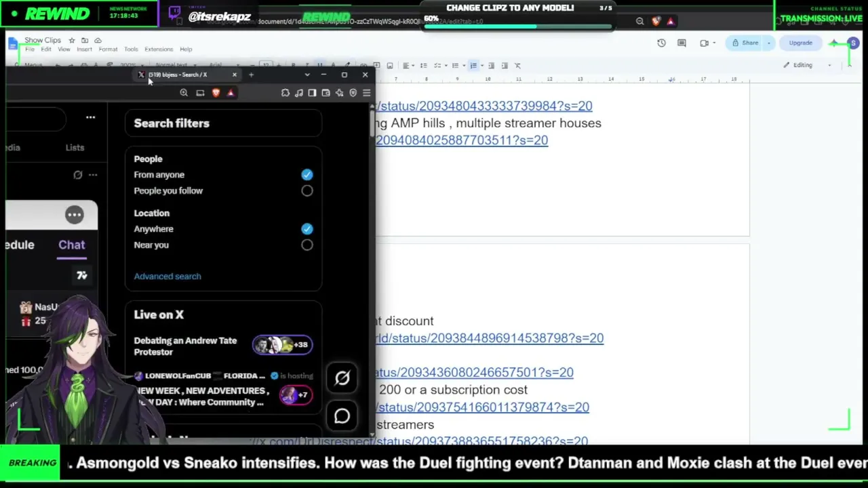Open the three-dot more menu beside X search box
Viewport: 868px width, 488px height.
pos(90,117)
